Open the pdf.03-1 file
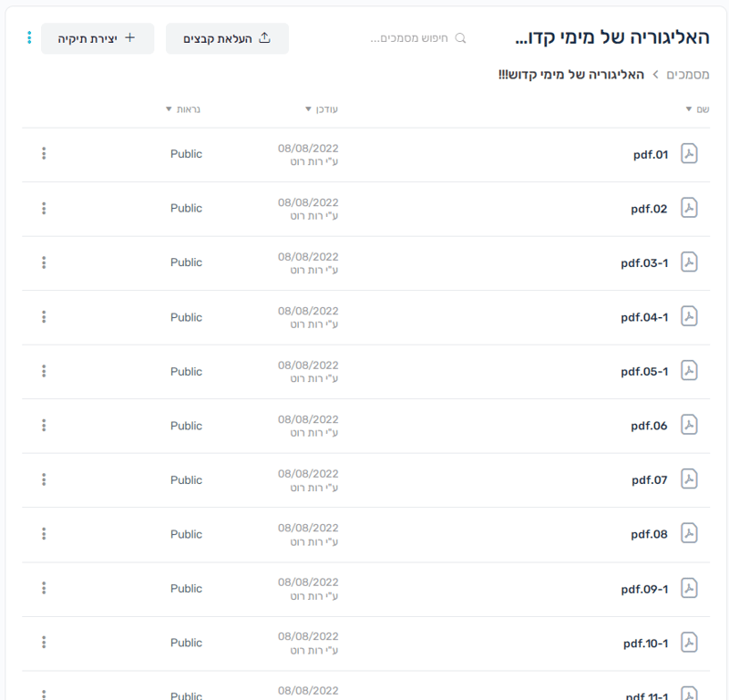Screen dimensions: 729x700 pos(644,262)
